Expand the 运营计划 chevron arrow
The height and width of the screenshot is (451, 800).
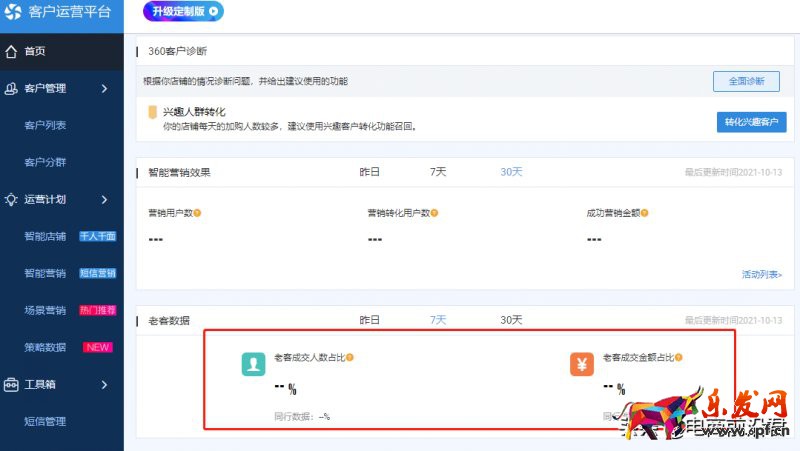104,199
